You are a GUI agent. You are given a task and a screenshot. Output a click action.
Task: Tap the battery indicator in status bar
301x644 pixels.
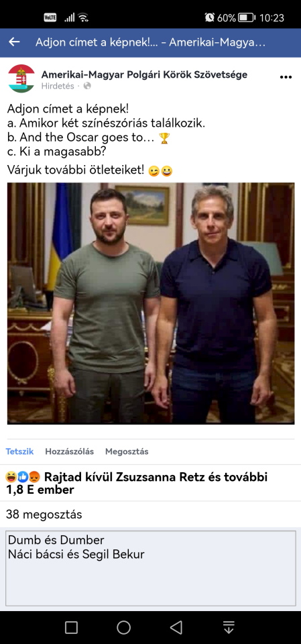(247, 17)
